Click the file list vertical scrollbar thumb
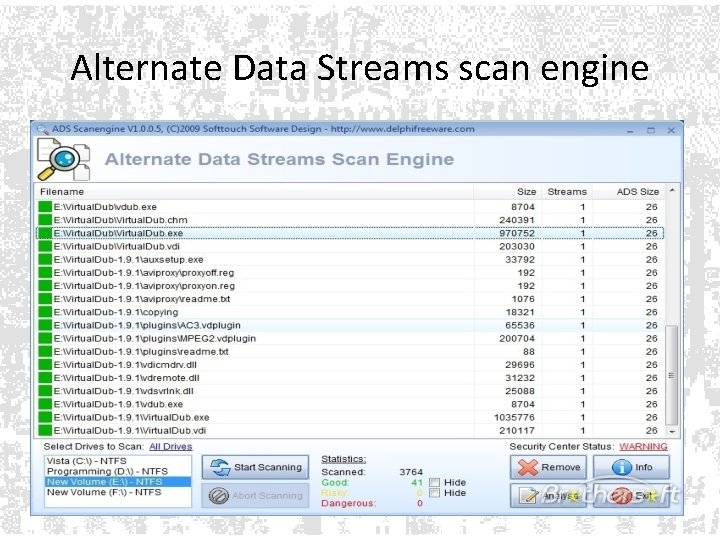Screen dimensions: 720x540 672,375
